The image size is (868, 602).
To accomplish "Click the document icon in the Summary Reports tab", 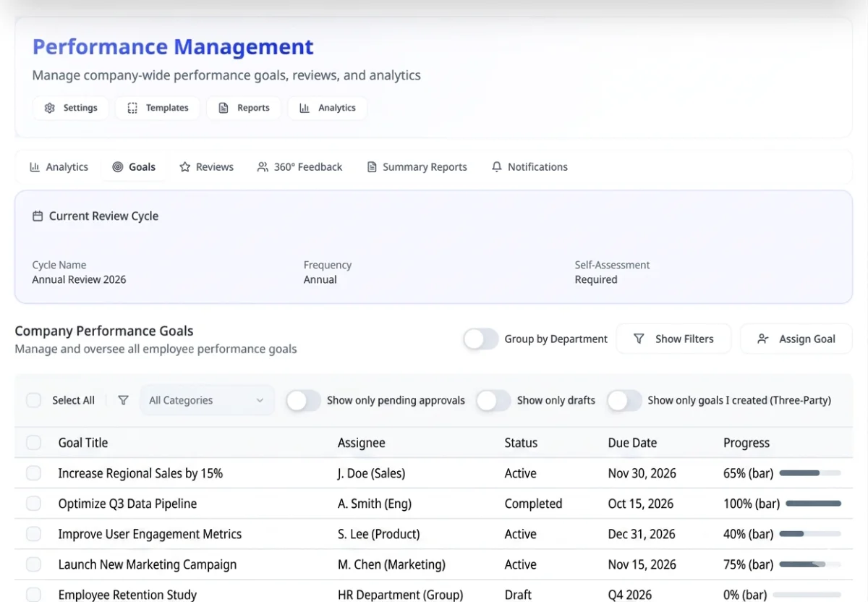I will coord(372,167).
